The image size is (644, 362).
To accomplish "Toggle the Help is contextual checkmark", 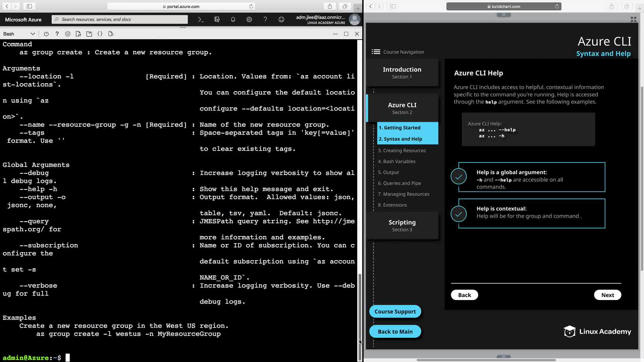I will 459,214.
